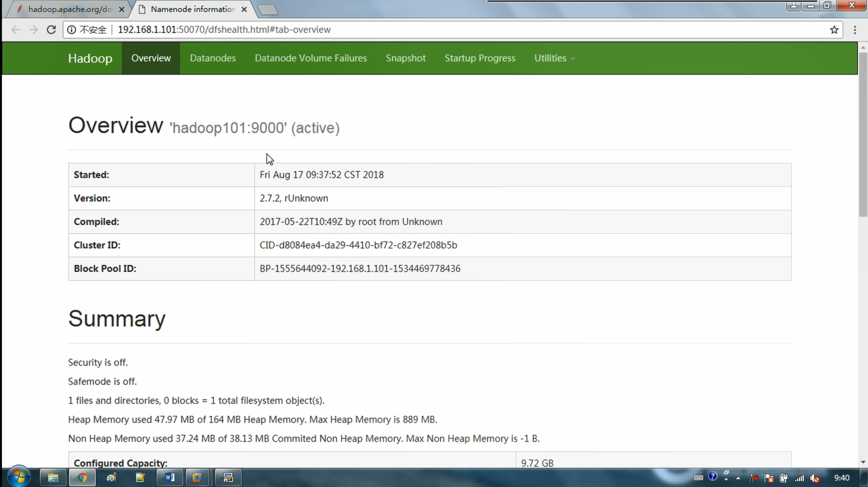Click the blue help tray icon
Screen dimensions: 868x487
713,477
